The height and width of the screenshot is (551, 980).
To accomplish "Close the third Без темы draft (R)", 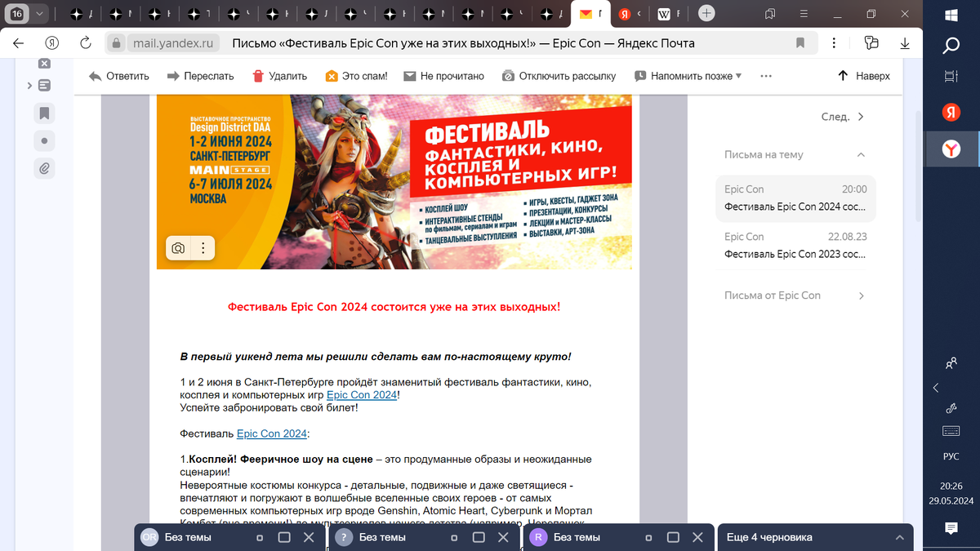I will click(x=697, y=537).
